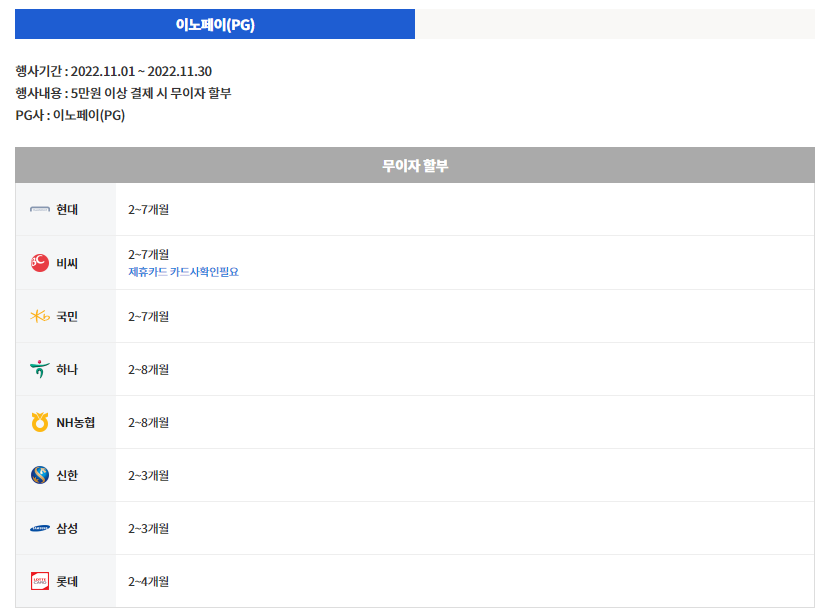Screen dimensions: 837x614
Task: Click the Hana card green logo
Action: tap(40, 370)
